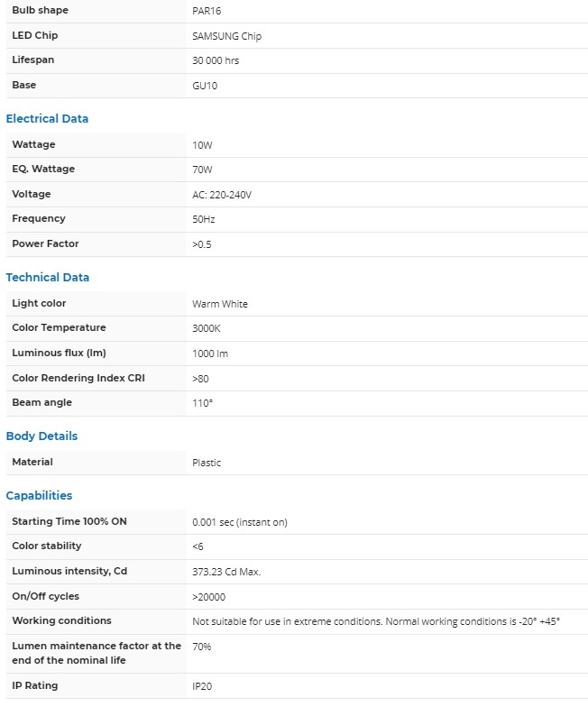Click the Power Factor label
This screenshot has height=707, width=588.
tap(45, 244)
